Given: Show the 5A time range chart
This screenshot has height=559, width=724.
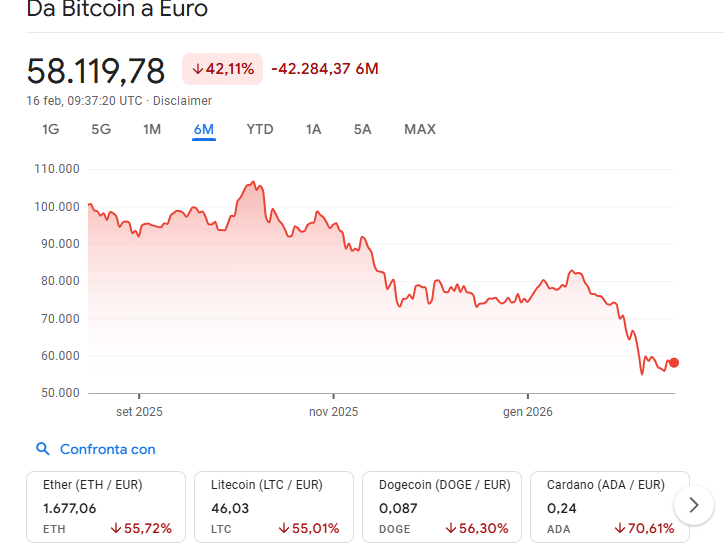Looking at the screenshot, I should coord(362,129).
